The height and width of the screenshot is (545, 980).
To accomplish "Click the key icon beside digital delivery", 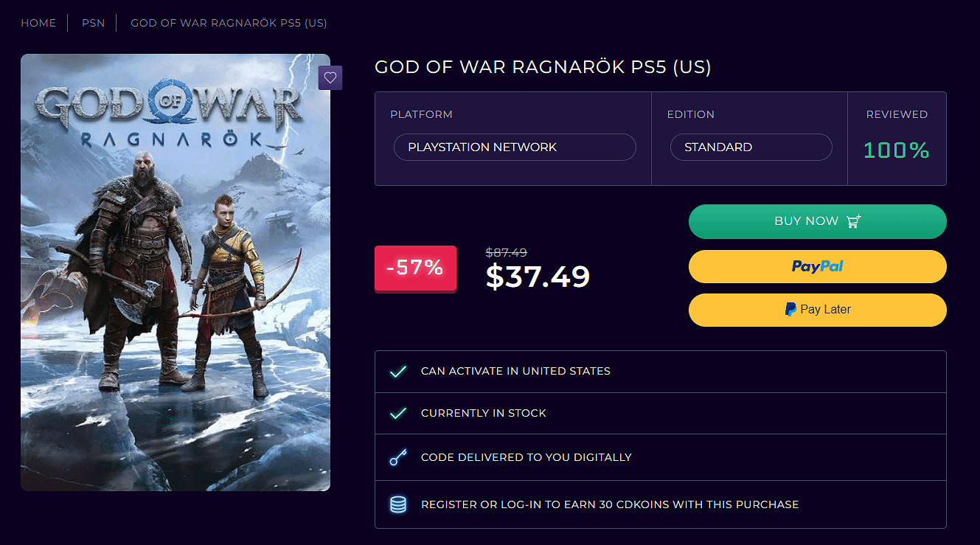I will pyautogui.click(x=397, y=458).
